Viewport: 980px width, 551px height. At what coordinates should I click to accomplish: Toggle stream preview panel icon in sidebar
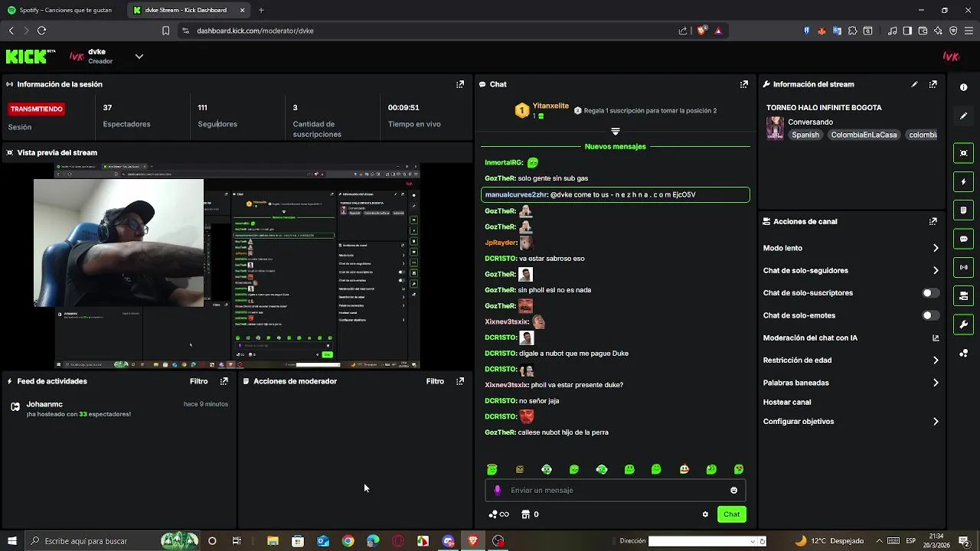(x=963, y=153)
